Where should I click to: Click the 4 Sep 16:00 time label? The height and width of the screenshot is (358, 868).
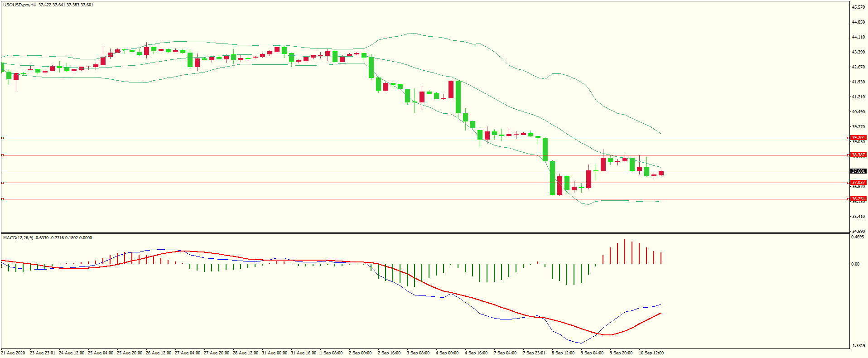coord(476,353)
